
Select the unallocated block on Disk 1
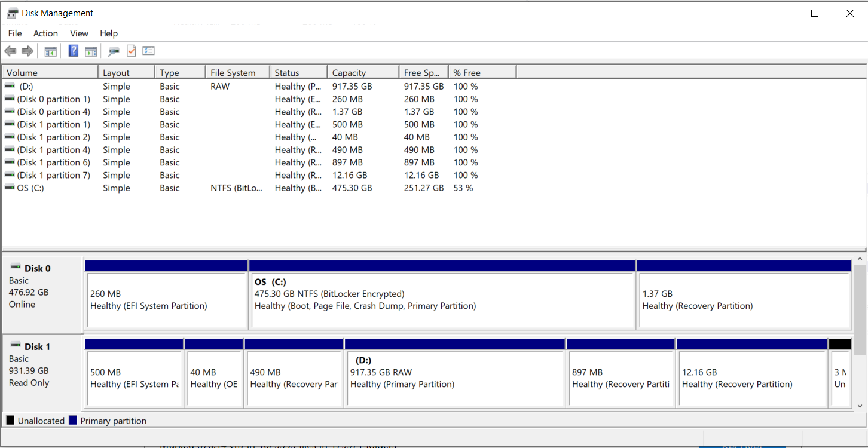(x=840, y=373)
